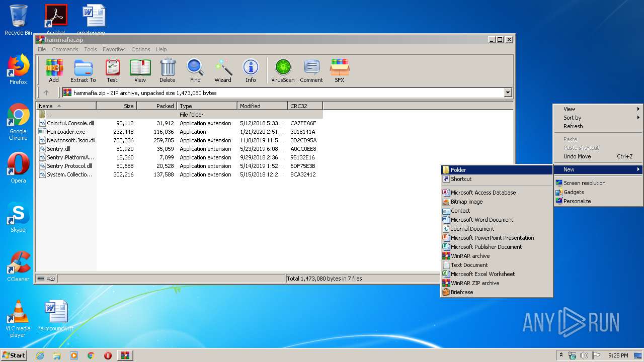This screenshot has height=362, width=644.
Task: Click the View toolbar icon
Action: tap(140, 70)
